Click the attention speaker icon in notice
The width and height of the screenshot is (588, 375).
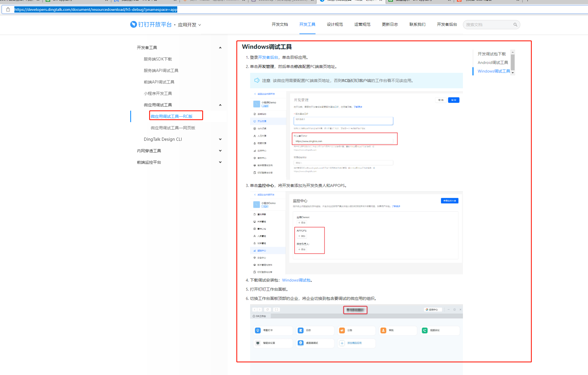257,81
